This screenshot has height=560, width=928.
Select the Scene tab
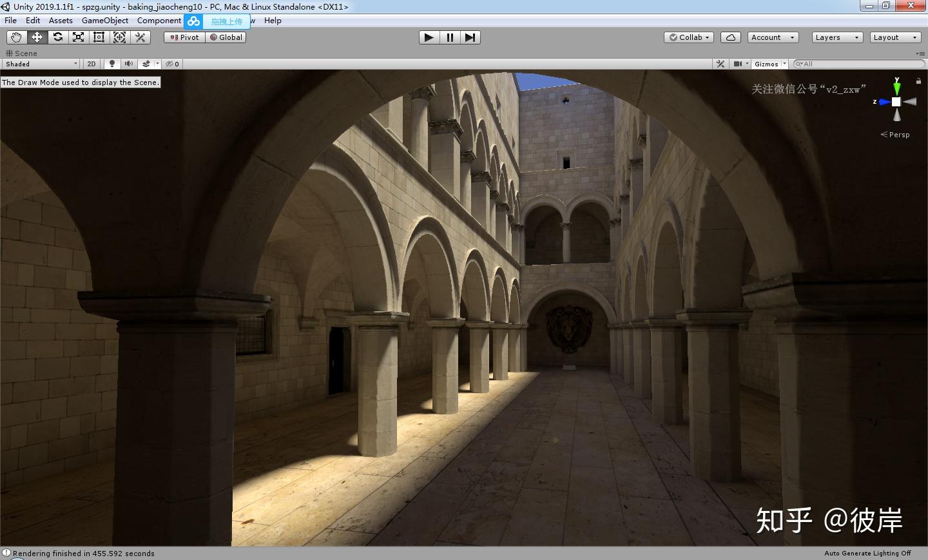coord(21,53)
